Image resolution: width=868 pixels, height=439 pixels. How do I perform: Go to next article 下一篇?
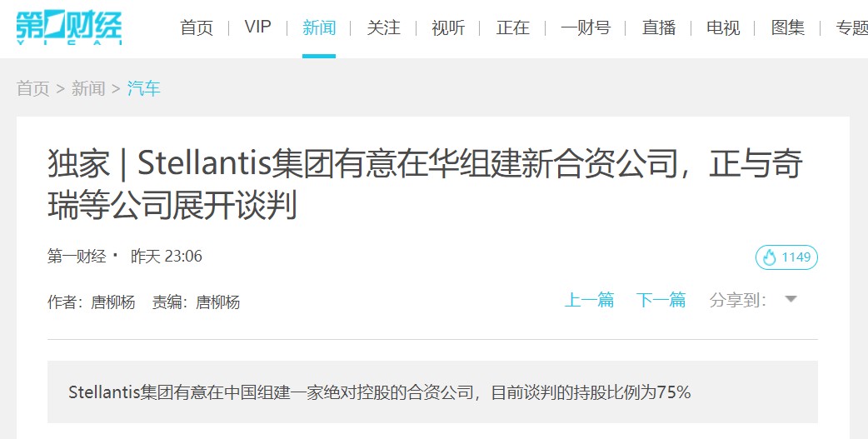point(661,300)
